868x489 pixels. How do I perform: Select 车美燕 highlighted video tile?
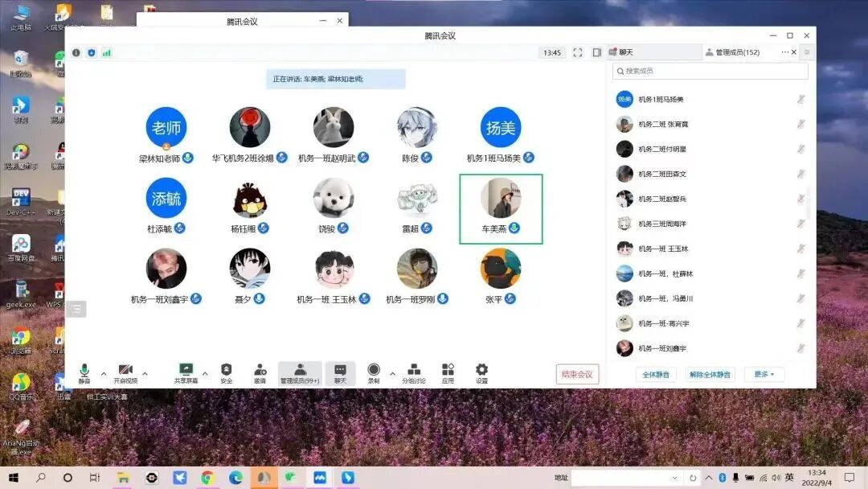501,209
